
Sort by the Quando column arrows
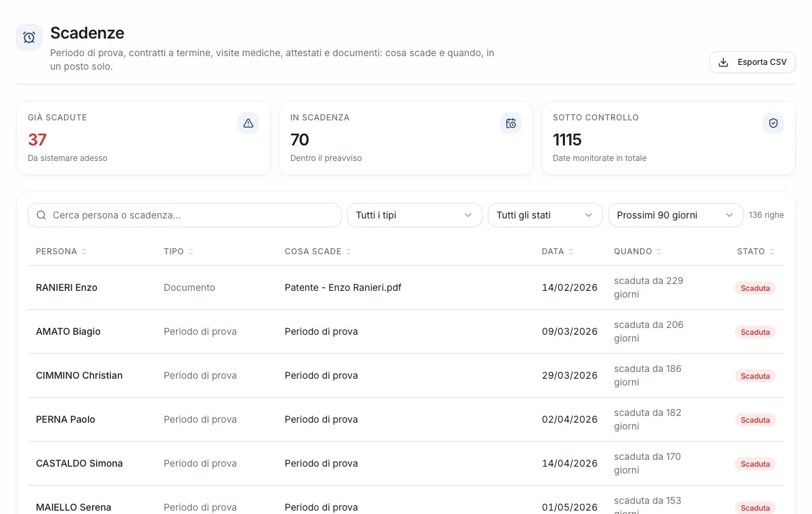[x=659, y=252]
